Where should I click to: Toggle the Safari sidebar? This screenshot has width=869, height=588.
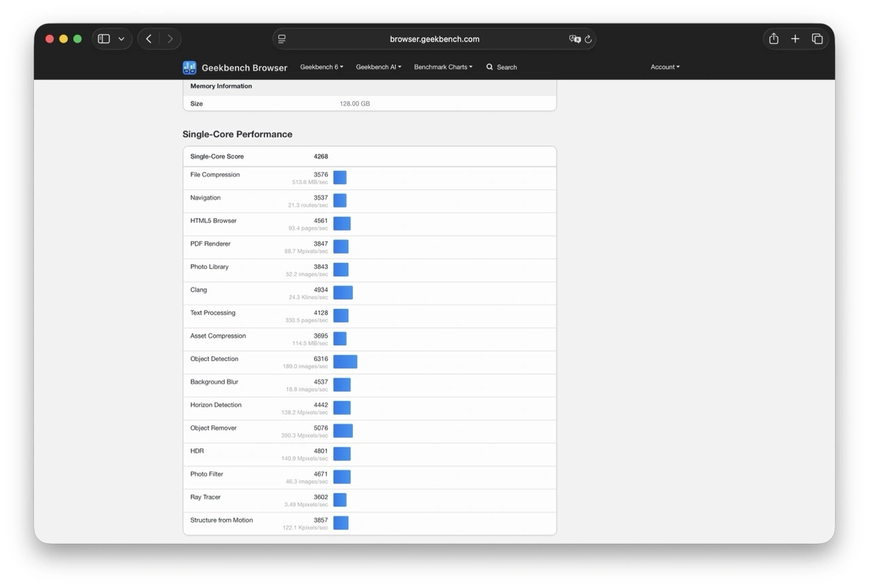[x=104, y=39]
